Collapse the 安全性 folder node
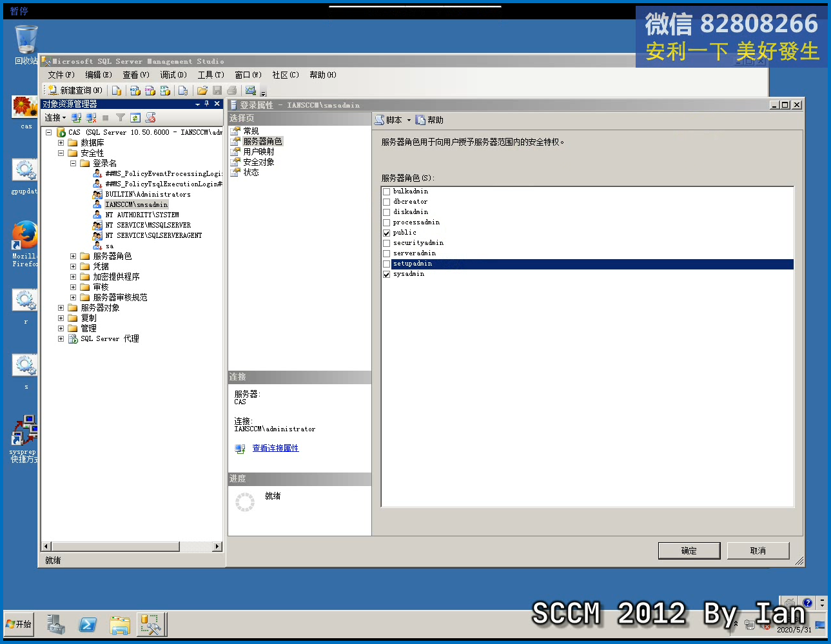 pyautogui.click(x=61, y=153)
